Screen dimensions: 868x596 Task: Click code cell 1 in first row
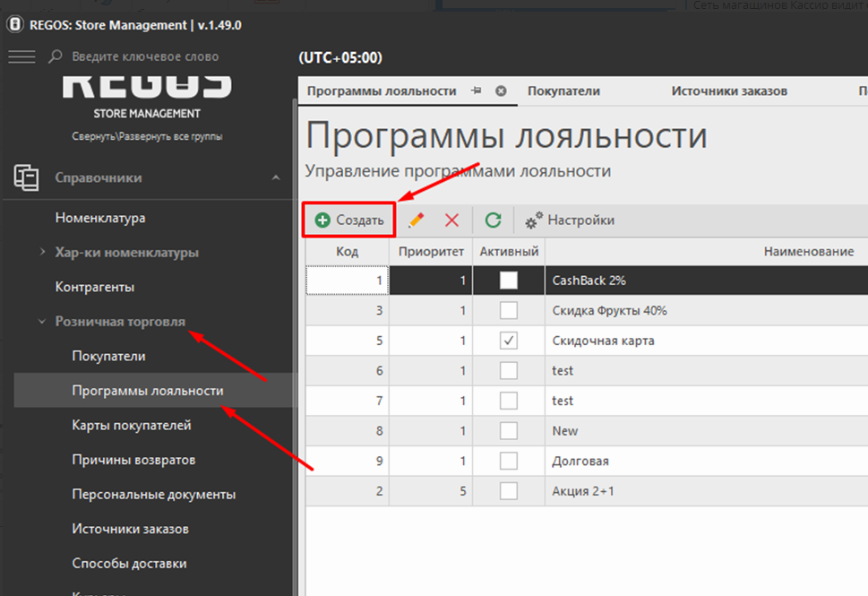347,281
